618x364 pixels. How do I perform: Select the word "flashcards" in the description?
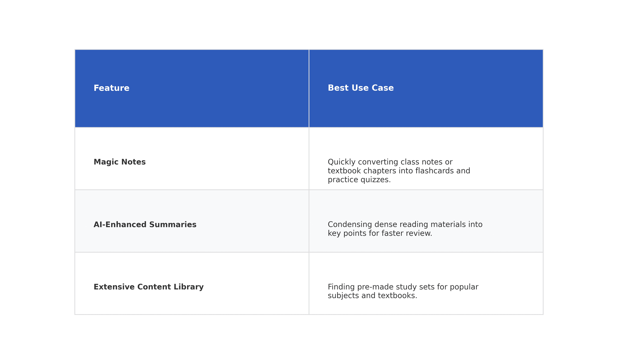[435, 171]
